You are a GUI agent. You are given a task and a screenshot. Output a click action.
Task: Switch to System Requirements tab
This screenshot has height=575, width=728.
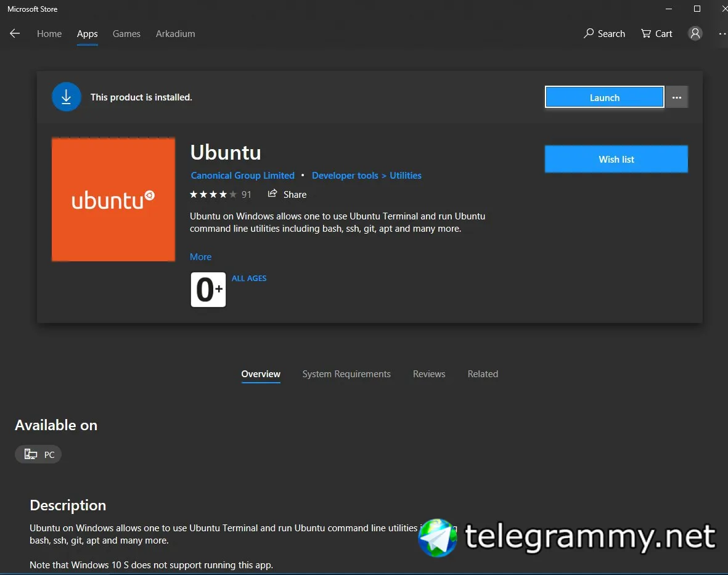pos(346,374)
